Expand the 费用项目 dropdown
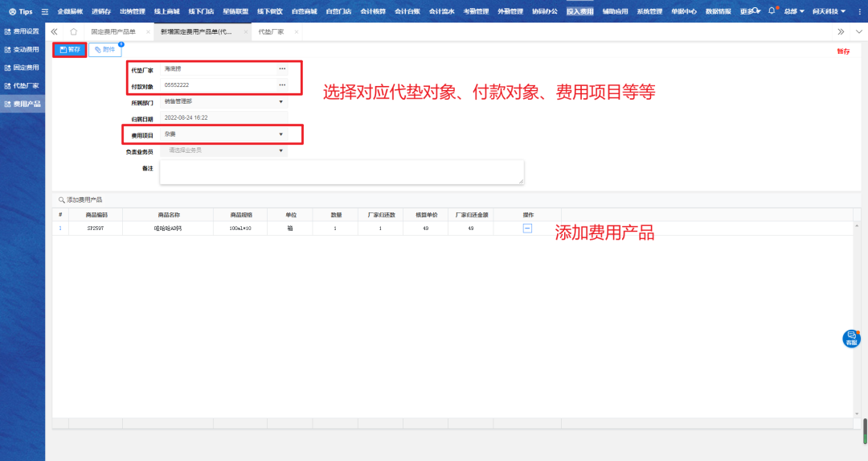This screenshot has width=868, height=461. 281,134
